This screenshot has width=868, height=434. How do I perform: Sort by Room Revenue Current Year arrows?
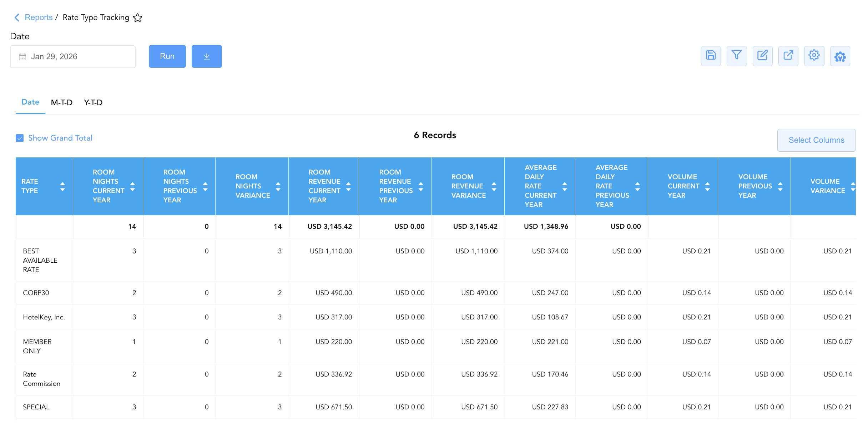point(348,186)
